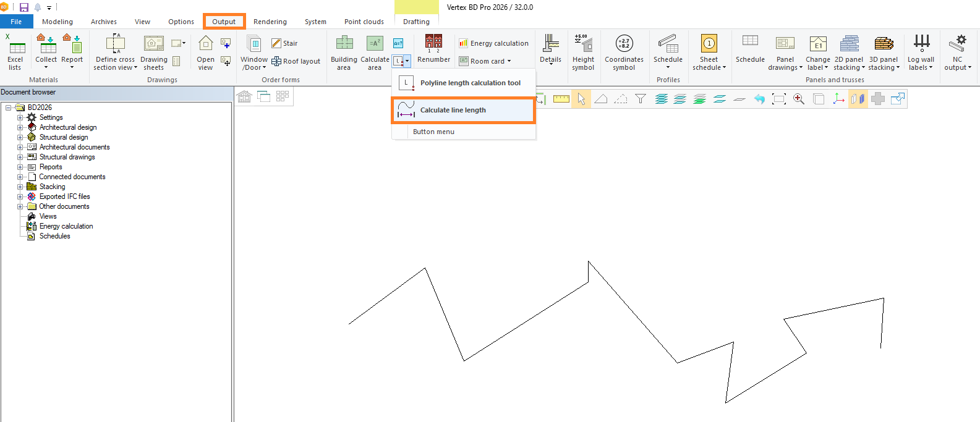
Task: Toggle the filter funnel in toolbar
Action: coord(641,99)
